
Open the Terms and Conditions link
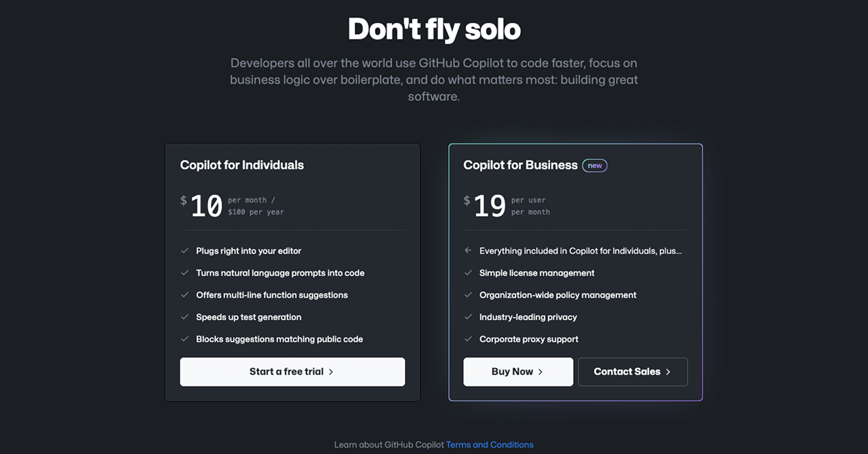coord(490,445)
